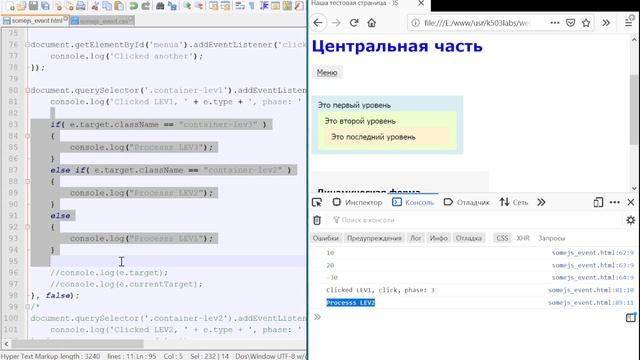The image size is (640, 360).
Task: Toggle the Инфо console filter
Action: tap(439, 238)
